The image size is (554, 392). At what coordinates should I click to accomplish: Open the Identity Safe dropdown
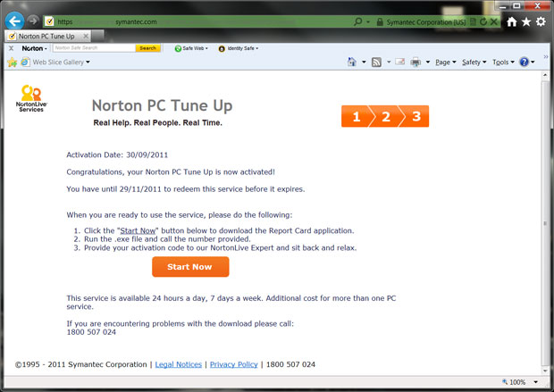point(239,48)
